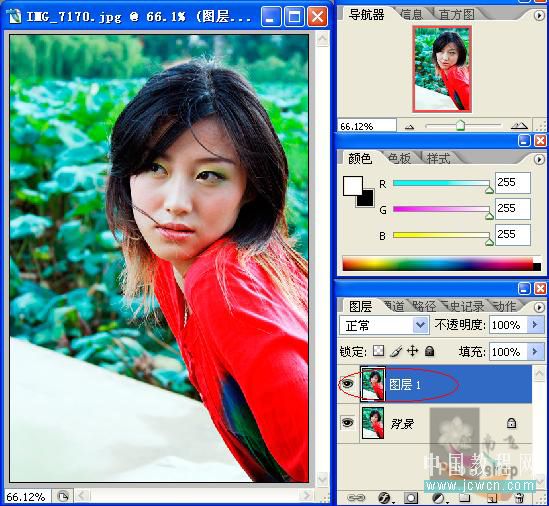Click the link layers icon
The width and height of the screenshot is (549, 506).
tap(356, 498)
